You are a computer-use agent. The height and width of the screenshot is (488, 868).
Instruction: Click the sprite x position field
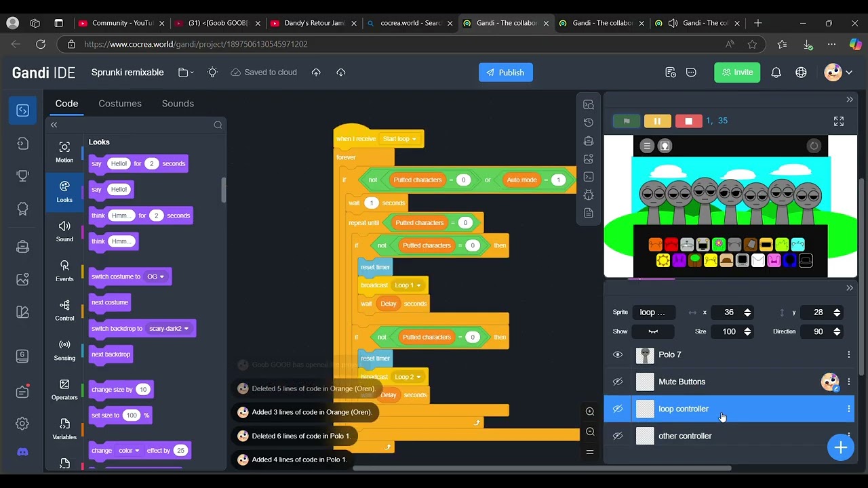tap(732, 312)
